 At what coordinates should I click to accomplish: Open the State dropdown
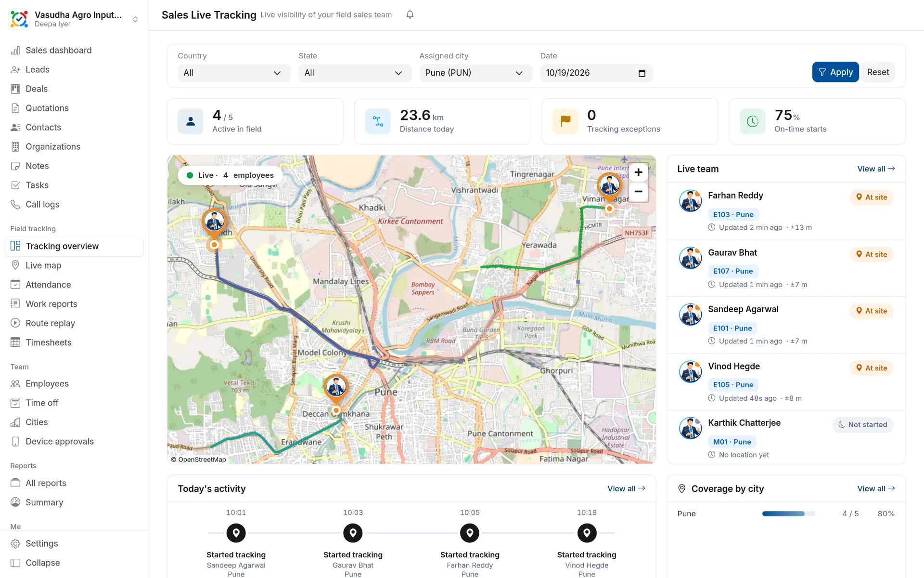point(355,73)
